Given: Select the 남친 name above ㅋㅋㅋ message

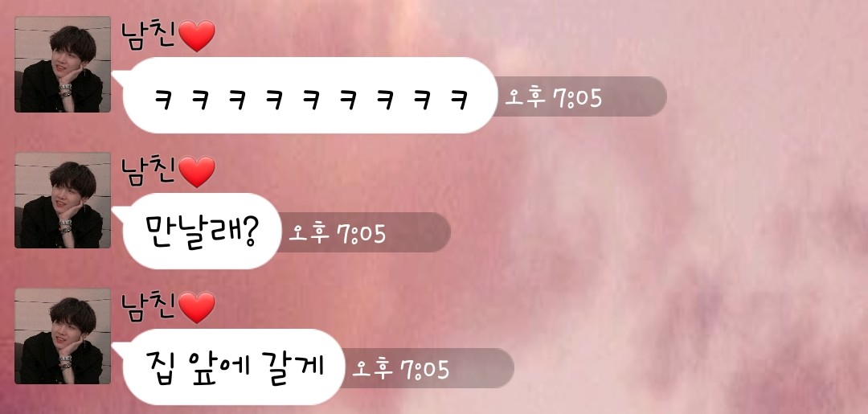Looking at the screenshot, I should 149,35.
